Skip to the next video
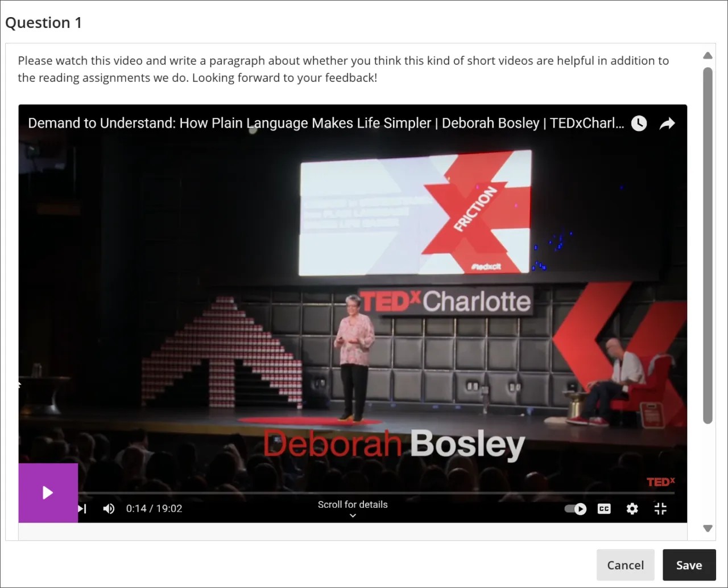The height and width of the screenshot is (588, 728). 81,508
